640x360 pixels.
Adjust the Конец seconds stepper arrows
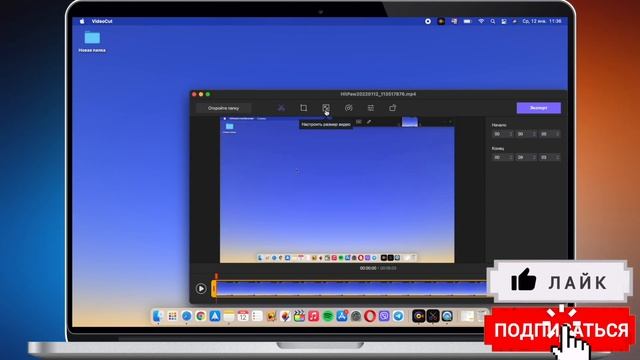(x=558, y=157)
